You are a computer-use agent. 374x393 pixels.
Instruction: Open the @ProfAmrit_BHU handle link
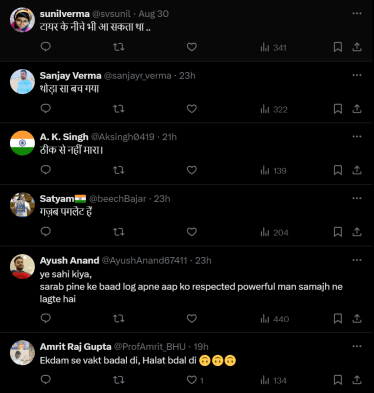[x=150, y=347]
